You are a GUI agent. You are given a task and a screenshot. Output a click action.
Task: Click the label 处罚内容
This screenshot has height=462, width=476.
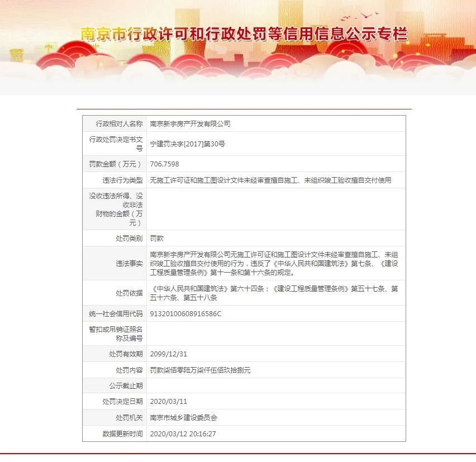point(129,370)
